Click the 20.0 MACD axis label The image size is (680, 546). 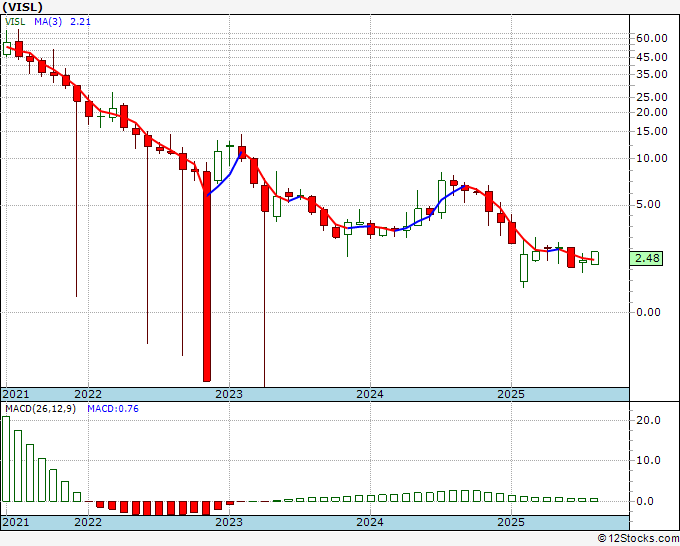[x=648, y=420]
